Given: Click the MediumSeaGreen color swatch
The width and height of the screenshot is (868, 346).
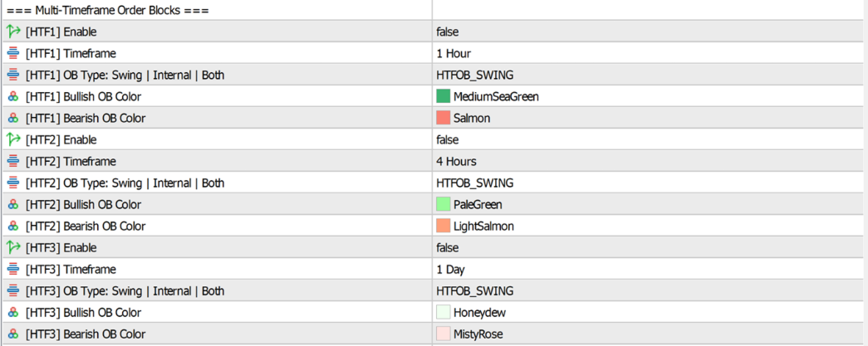Looking at the screenshot, I should 443,97.
